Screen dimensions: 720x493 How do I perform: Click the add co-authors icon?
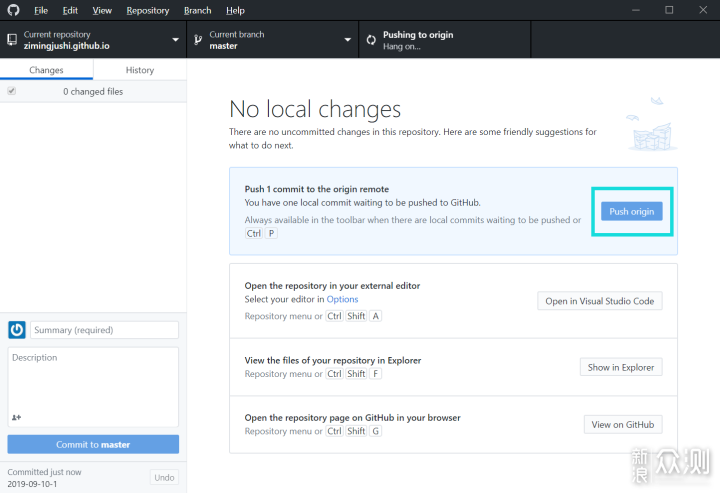[17, 417]
